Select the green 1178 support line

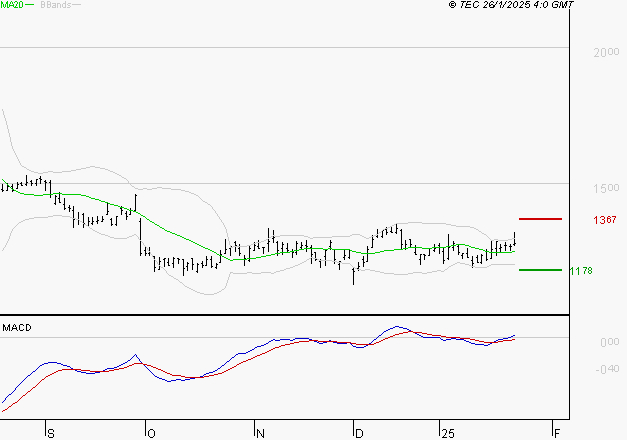[x=540, y=269]
